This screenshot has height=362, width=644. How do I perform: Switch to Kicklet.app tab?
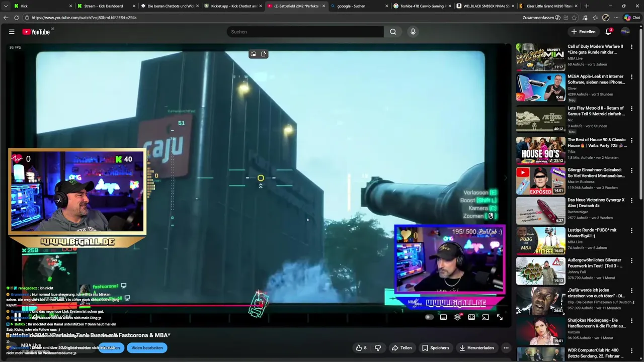coord(233,6)
